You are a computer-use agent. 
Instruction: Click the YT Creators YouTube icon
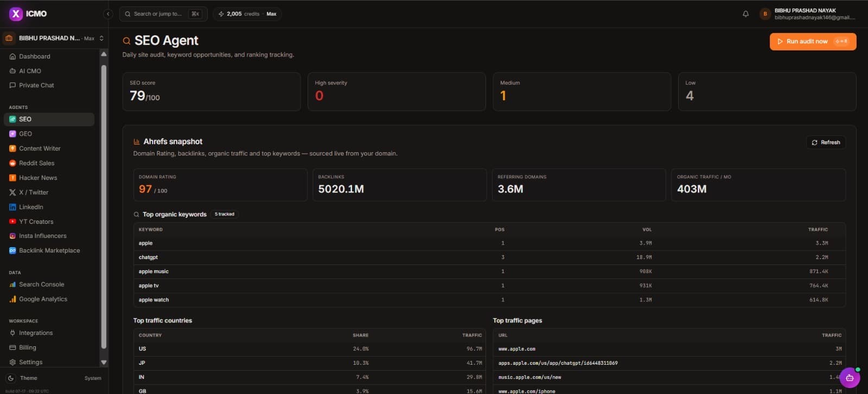(12, 222)
